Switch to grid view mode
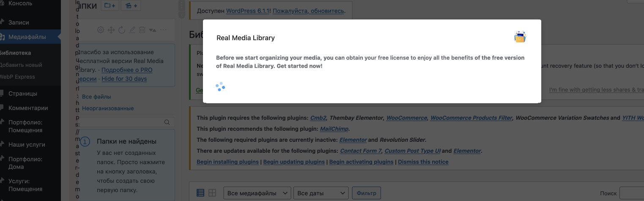Viewport: 644px width, 201px height. [x=212, y=193]
